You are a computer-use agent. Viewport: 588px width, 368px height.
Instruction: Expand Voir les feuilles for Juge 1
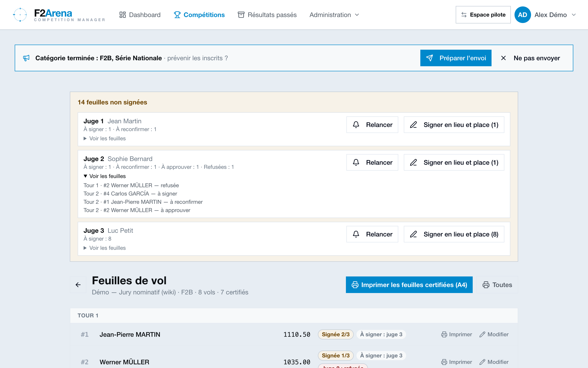click(105, 138)
